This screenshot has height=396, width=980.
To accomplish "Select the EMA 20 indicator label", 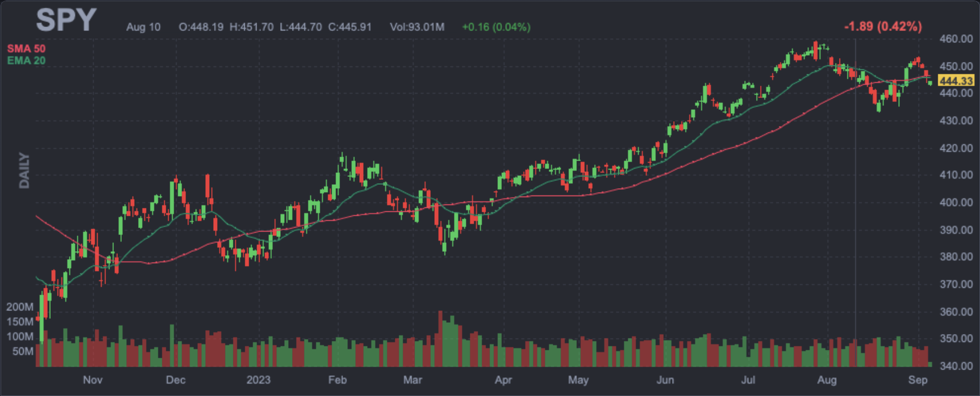I will point(26,60).
